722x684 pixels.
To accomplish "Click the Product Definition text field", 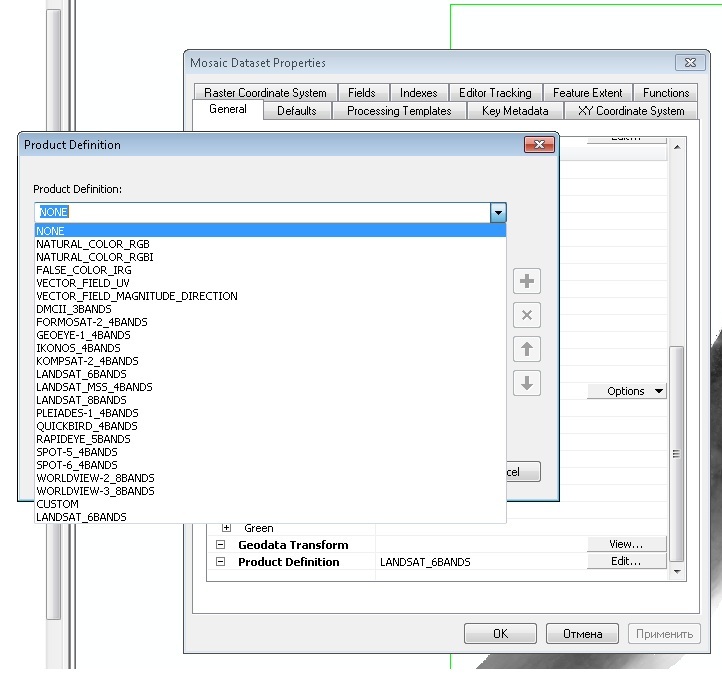I will click(262, 212).
